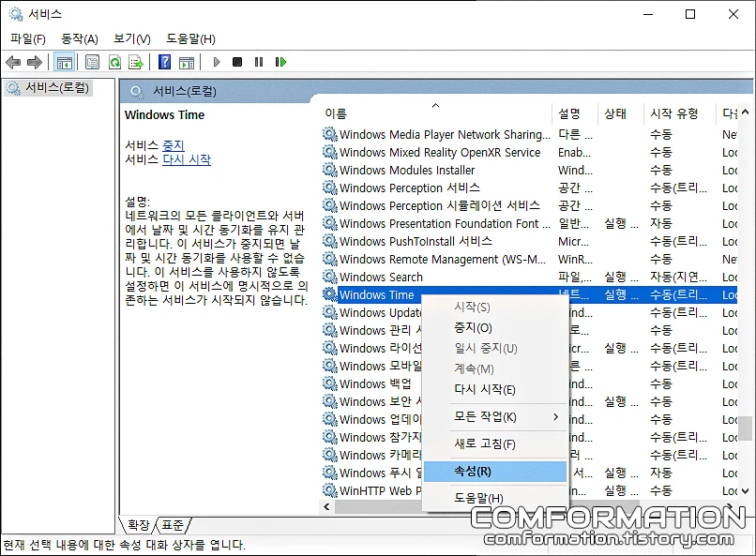Select Windows Perception 서비스 row
This screenshot has height=556, width=756.
point(528,188)
